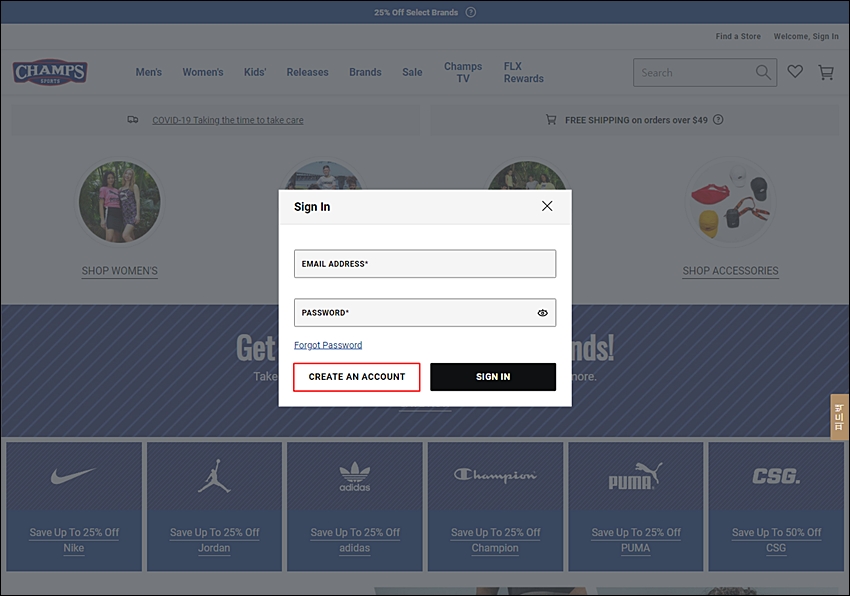Open the Champs Sports logo home link
Screen dimensions: 850x596
[50, 72]
